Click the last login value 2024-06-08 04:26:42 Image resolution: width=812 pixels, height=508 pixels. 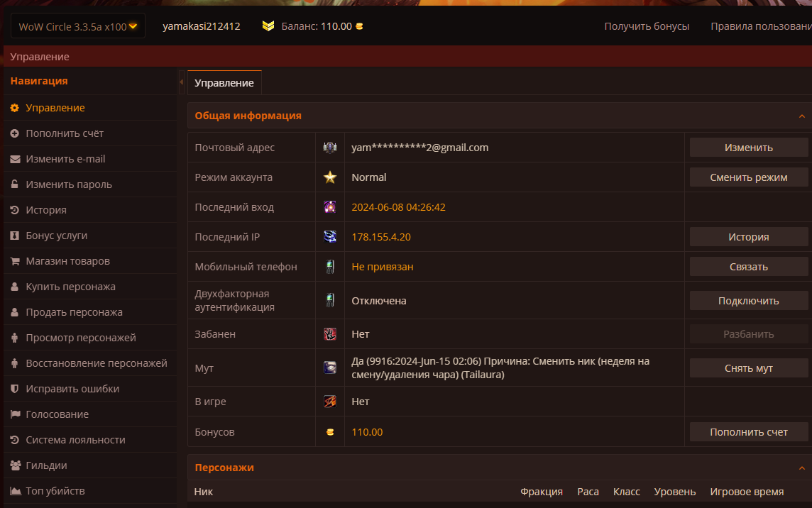point(398,207)
